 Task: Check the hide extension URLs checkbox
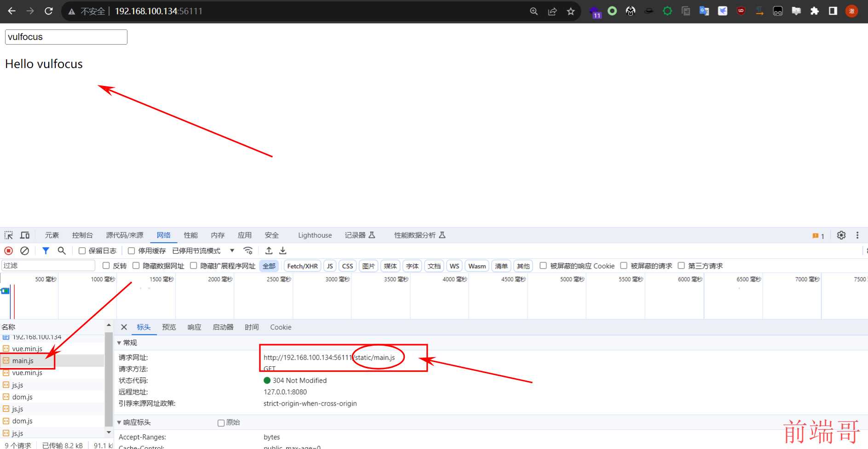194,266
